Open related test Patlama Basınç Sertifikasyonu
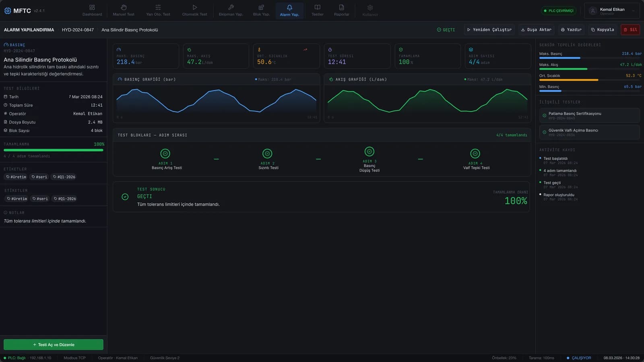 click(589, 115)
